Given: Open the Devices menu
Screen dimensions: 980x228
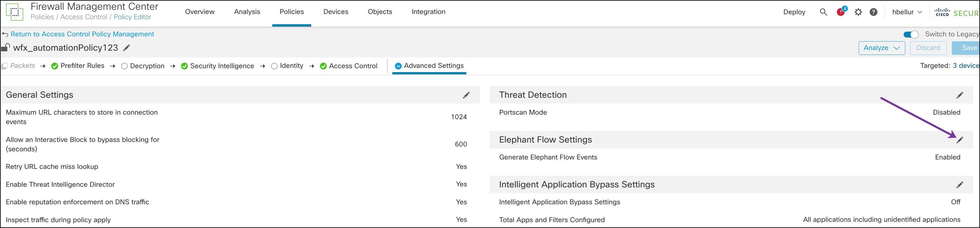Looking at the screenshot, I should 336,12.
